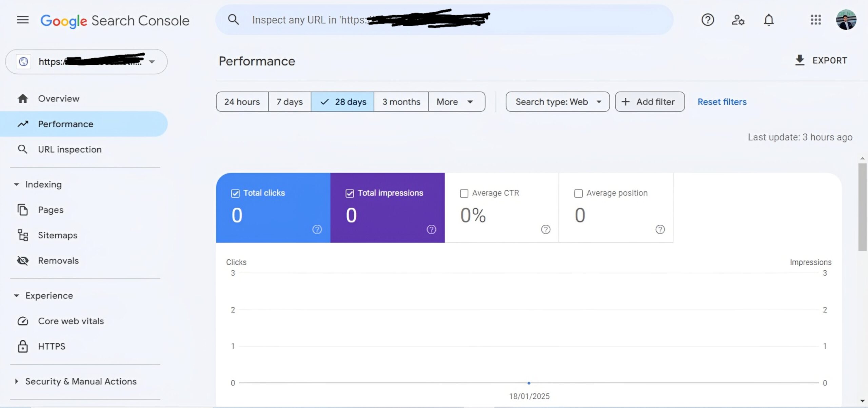This screenshot has height=408, width=868.
Task: Open the Google apps grid icon
Action: (x=815, y=20)
